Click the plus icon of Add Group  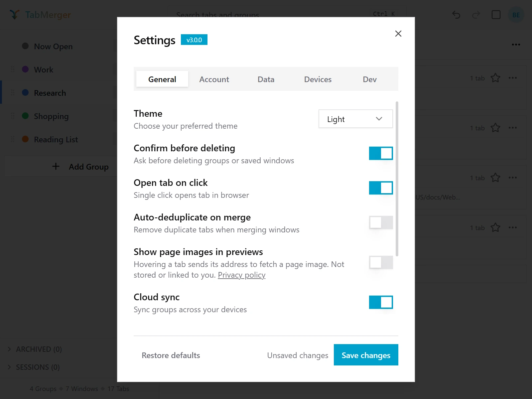tap(56, 166)
